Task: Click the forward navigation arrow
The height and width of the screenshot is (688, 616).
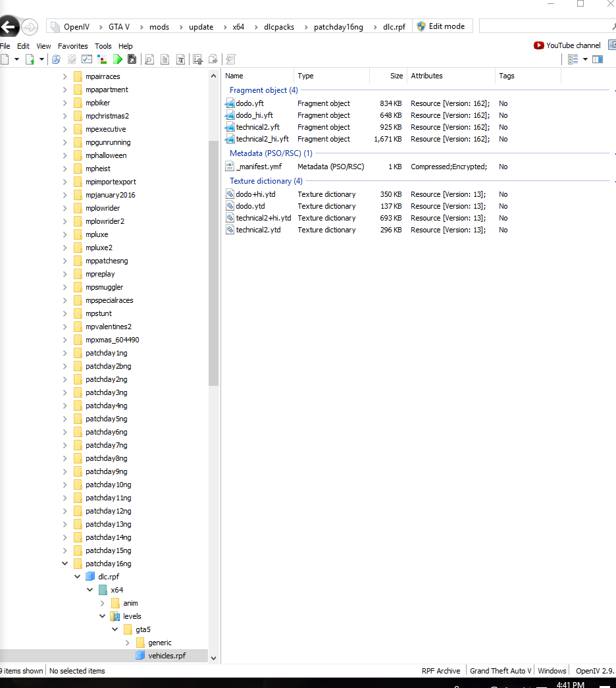Action: (30, 27)
